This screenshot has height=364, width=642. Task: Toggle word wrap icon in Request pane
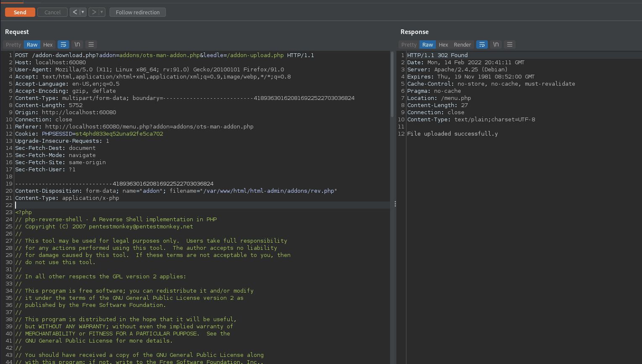point(63,45)
